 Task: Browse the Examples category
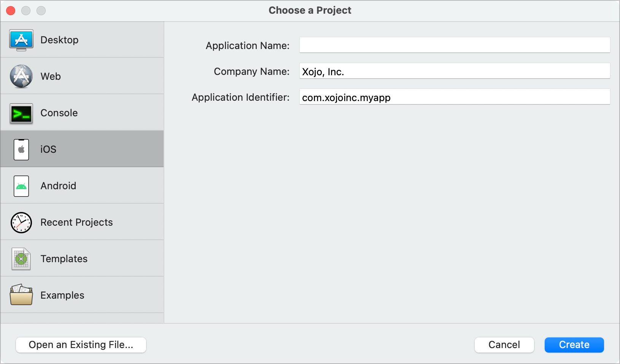click(x=62, y=295)
